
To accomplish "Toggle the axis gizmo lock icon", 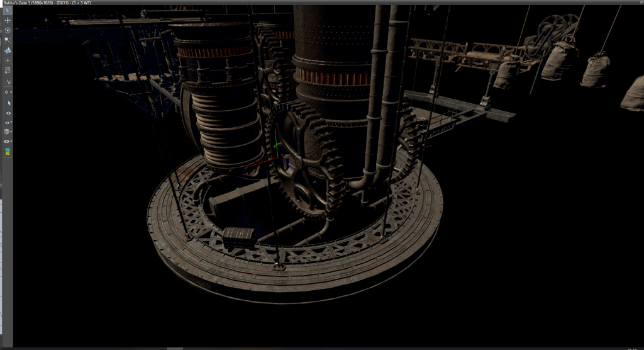I will tap(8, 82).
